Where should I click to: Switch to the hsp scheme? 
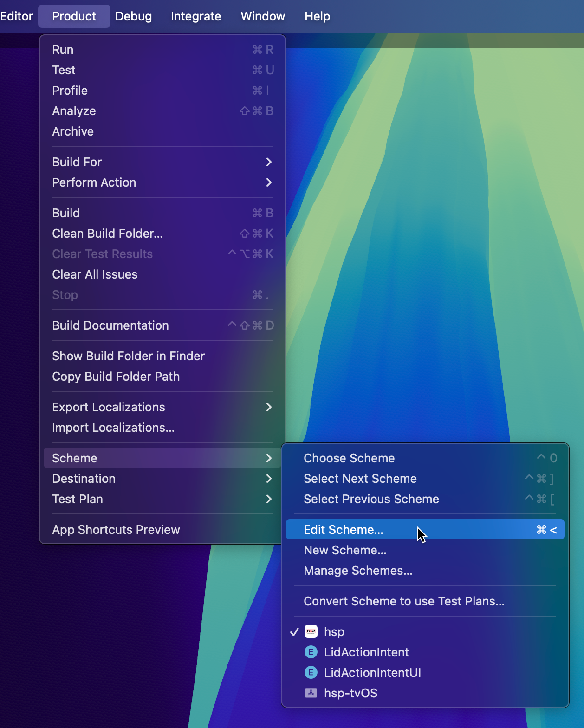coord(425,632)
